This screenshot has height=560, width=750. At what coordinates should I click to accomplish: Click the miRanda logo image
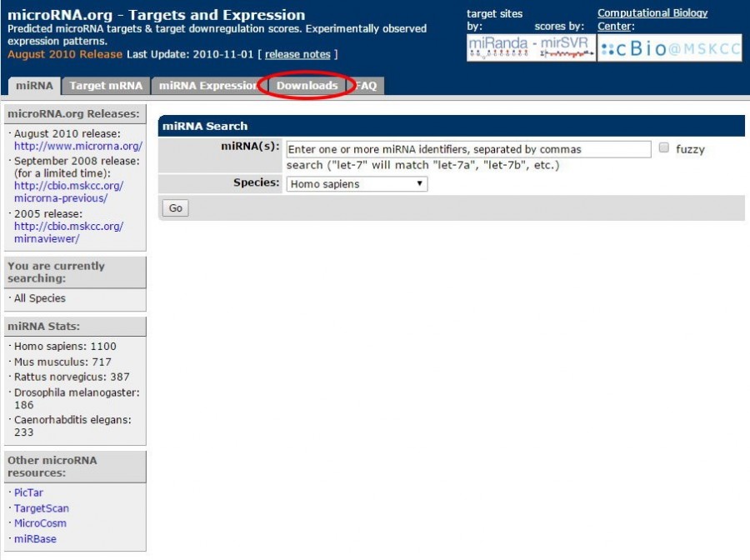(x=498, y=48)
